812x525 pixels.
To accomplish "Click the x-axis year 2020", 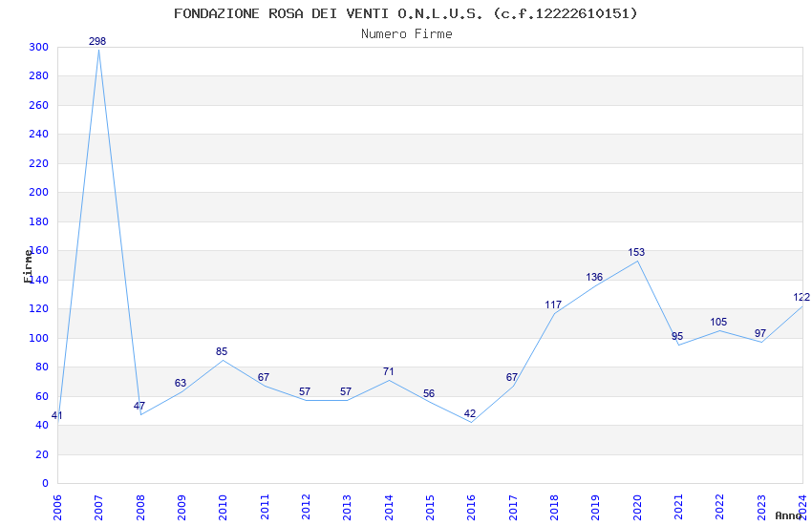I will 637,507.
